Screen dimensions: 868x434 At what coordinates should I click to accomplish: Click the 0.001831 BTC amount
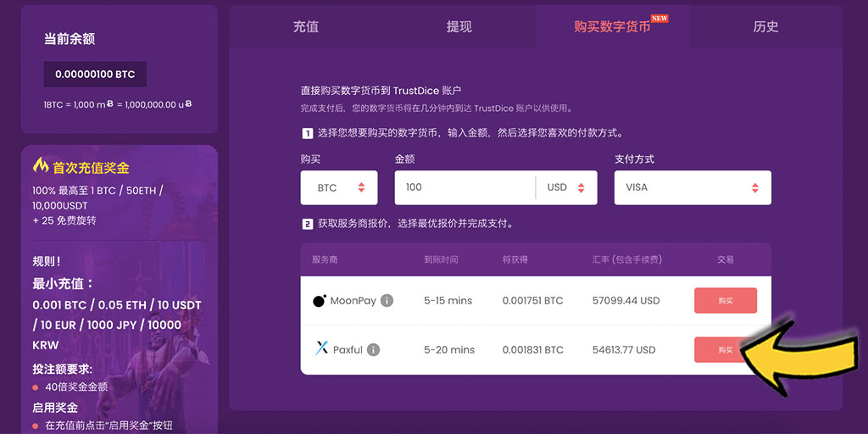click(533, 350)
